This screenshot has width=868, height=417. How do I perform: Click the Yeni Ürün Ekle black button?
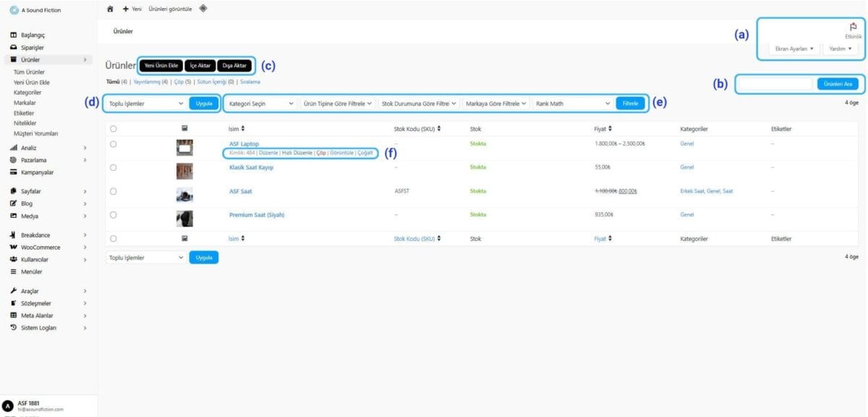click(161, 66)
